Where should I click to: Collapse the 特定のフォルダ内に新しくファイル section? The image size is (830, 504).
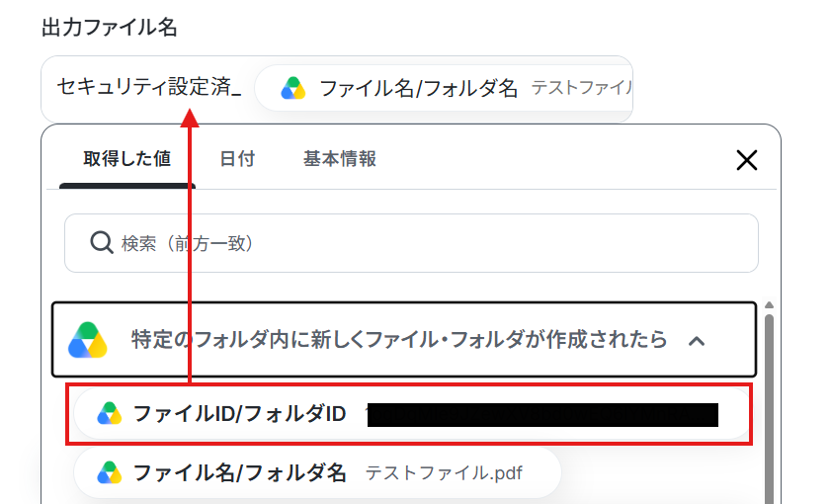tap(404, 340)
